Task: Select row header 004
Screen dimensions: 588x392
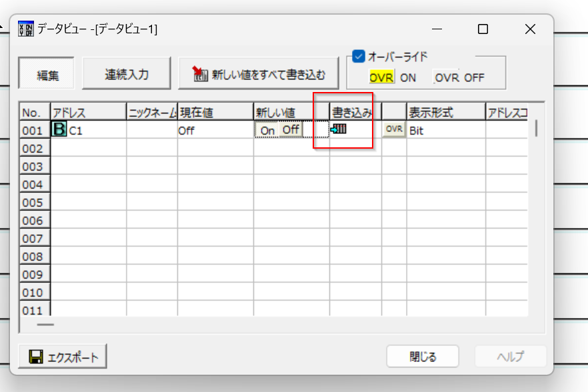Action: tap(35, 184)
